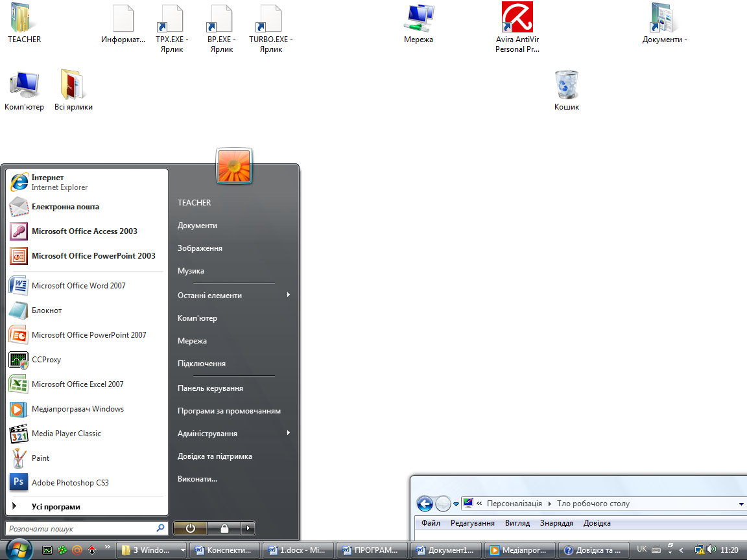Open recent pages dropdown in Персоналізація window

pyautogui.click(x=456, y=504)
